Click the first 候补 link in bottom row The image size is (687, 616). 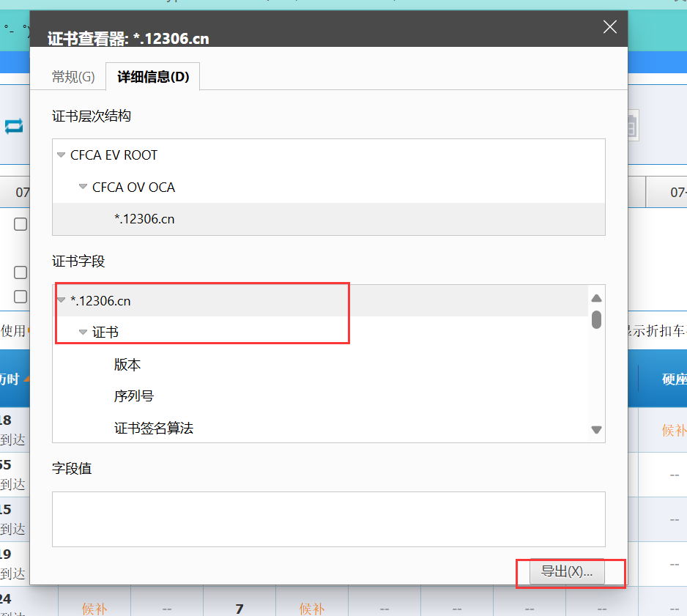point(94,609)
